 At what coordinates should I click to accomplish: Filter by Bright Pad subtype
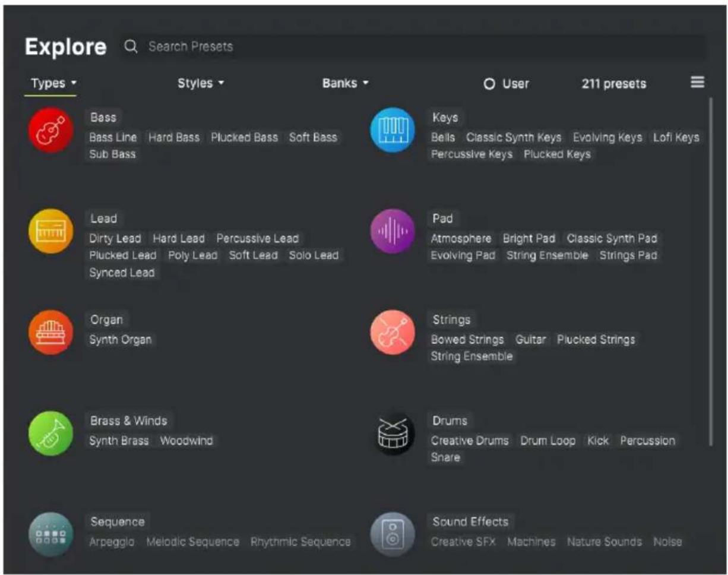point(529,239)
